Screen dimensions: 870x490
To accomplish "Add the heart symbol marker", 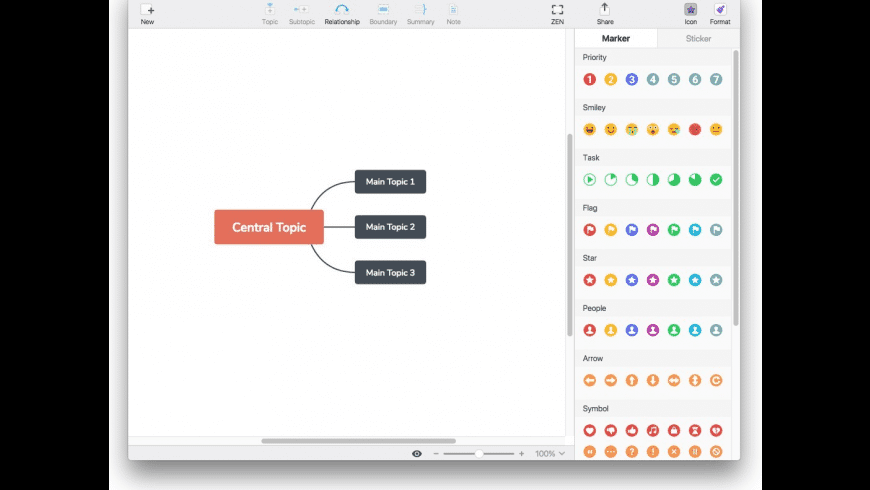I will (589, 431).
